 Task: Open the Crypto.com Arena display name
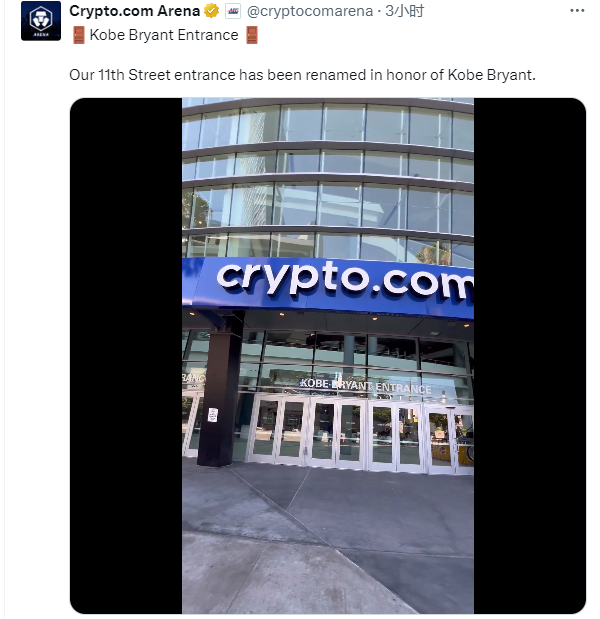click(135, 11)
